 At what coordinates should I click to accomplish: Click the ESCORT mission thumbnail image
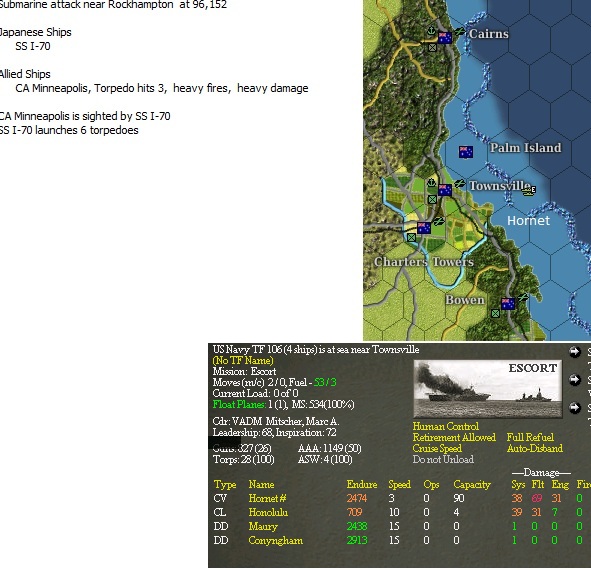488,389
